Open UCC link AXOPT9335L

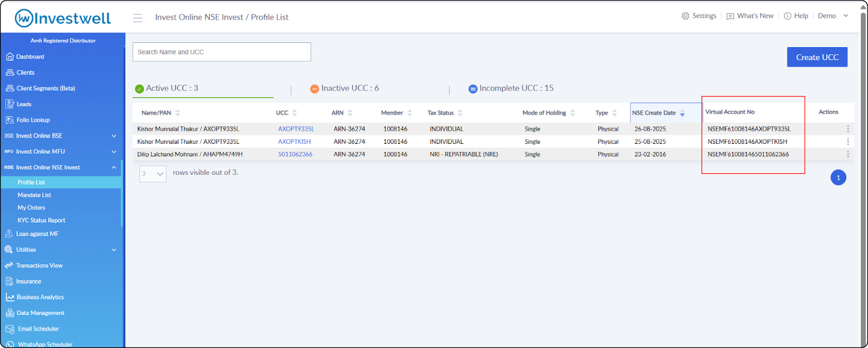296,129
